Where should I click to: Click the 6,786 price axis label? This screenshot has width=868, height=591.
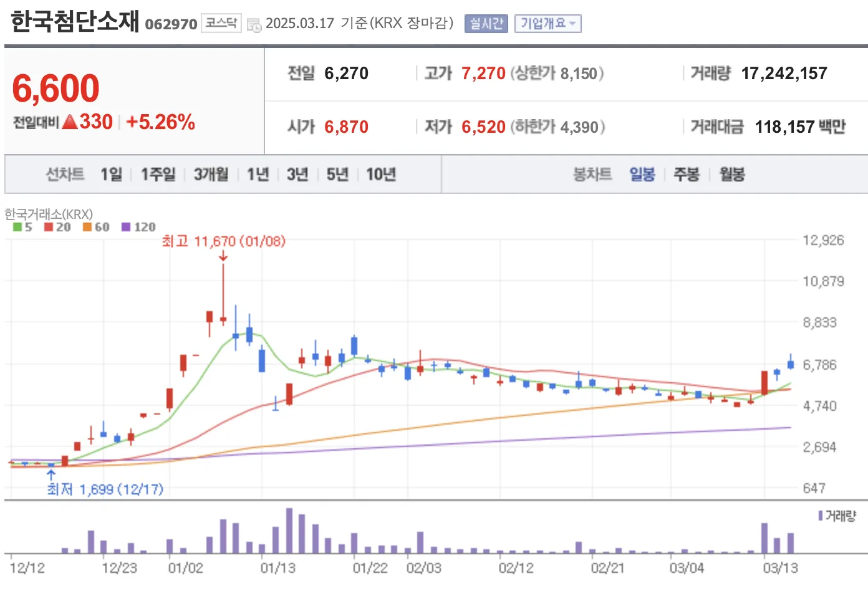coord(819,365)
